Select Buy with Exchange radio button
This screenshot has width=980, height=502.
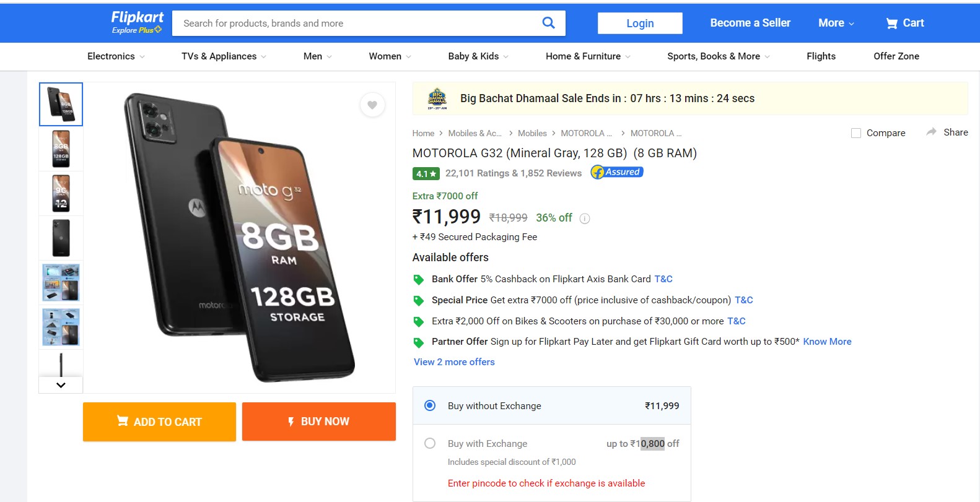point(430,443)
